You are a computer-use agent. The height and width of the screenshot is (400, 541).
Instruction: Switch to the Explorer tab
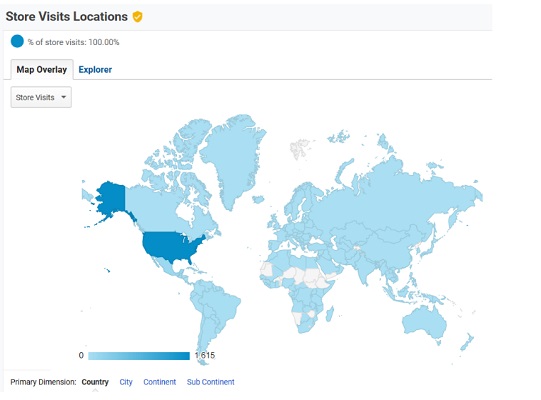(x=95, y=70)
